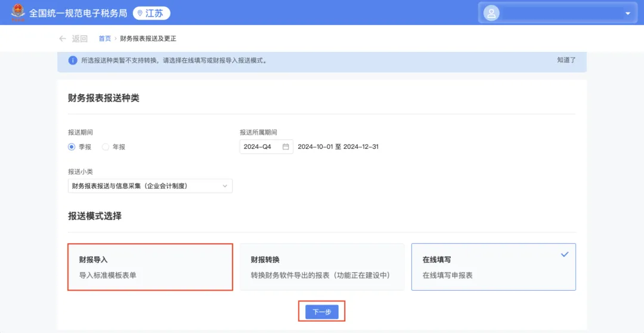Expand the 报送小类 dropdown
644x333 pixels.
(150, 186)
